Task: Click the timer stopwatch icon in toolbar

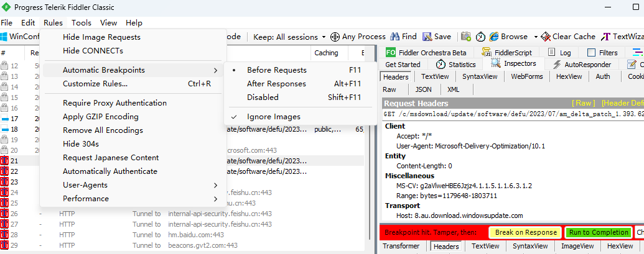Action: [x=480, y=37]
